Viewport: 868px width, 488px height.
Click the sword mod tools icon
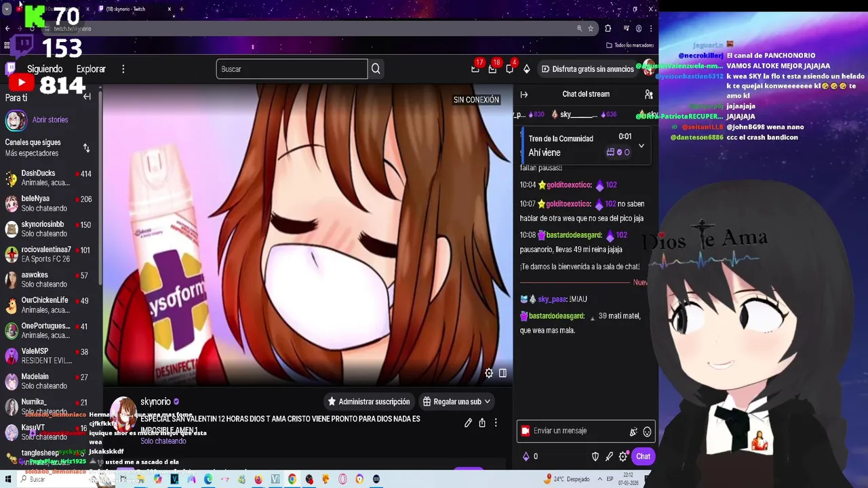tap(609, 457)
